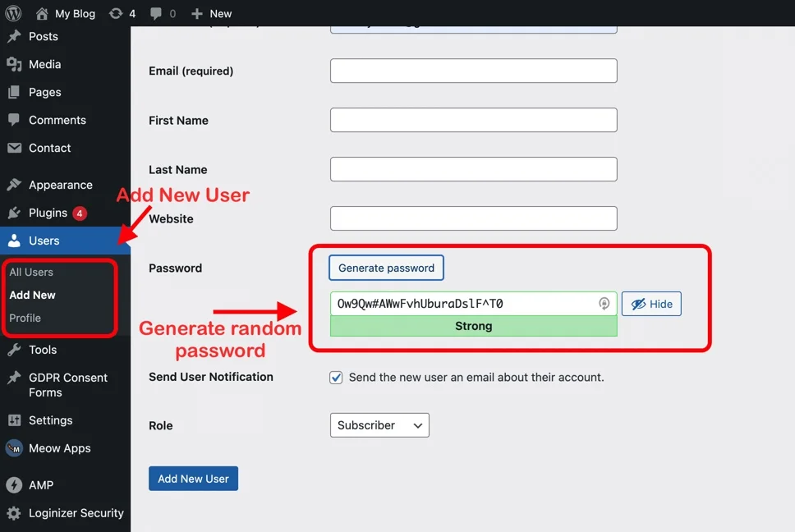The width and height of the screenshot is (795, 532).
Task: Open the New content menu in the admin bar
Action: pos(211,13)
